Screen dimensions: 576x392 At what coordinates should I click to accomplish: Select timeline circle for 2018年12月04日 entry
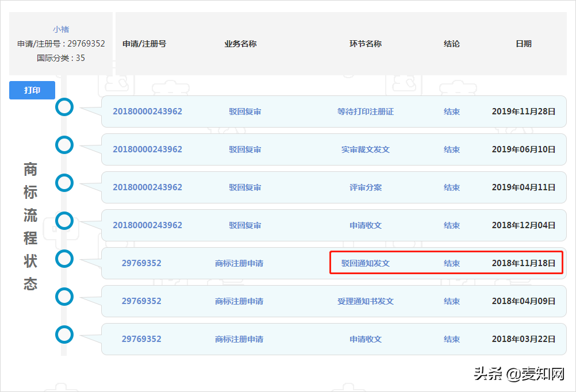coord(64,221)
